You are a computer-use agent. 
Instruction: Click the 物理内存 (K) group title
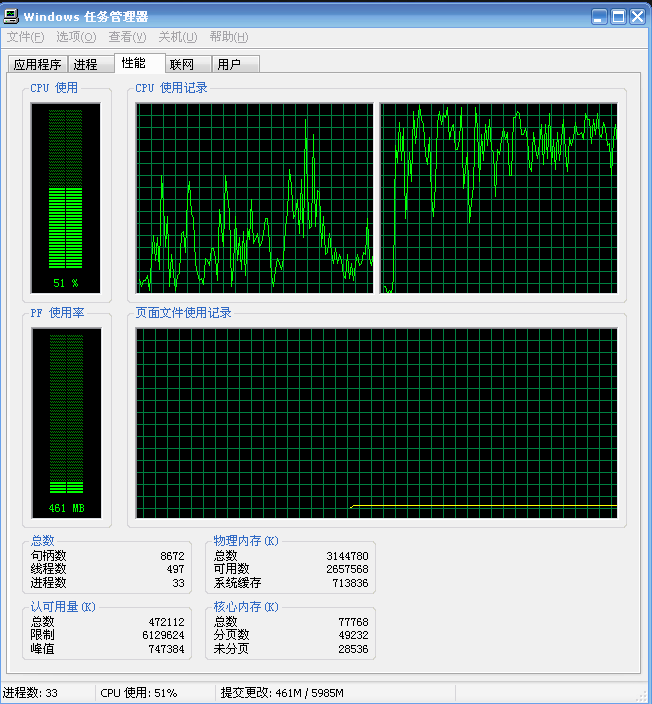pyautogui.click(x=246, y=541)
